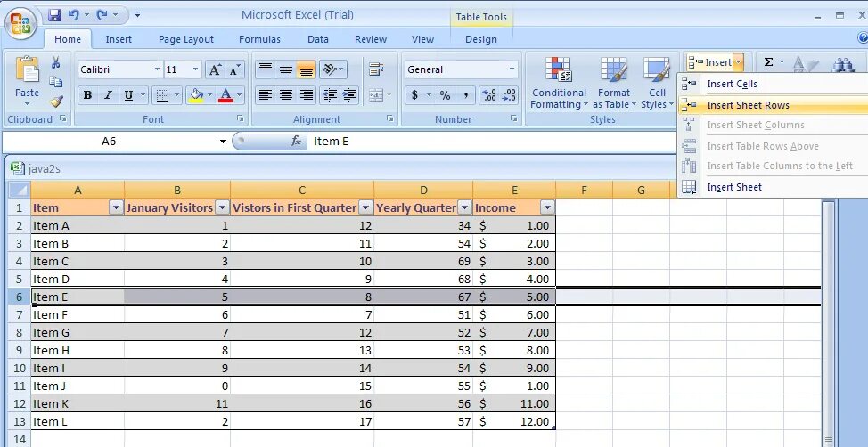Viewport: 868px width, 447px height.
Task: Select the column D header
Action: pyautogui.click(x=423, y=191)
